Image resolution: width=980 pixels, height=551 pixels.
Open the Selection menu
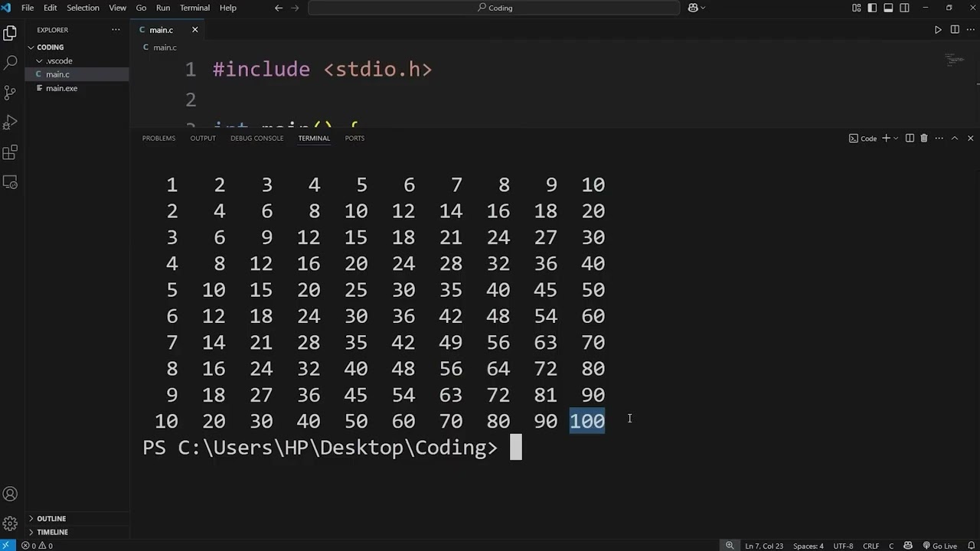click(x=83, y=8)
